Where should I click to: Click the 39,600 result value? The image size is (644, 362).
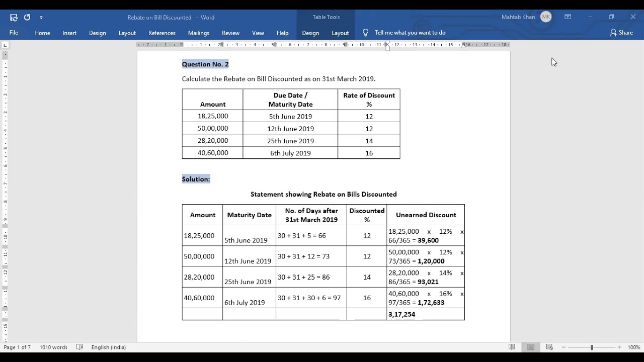click(x=428, y=240)
